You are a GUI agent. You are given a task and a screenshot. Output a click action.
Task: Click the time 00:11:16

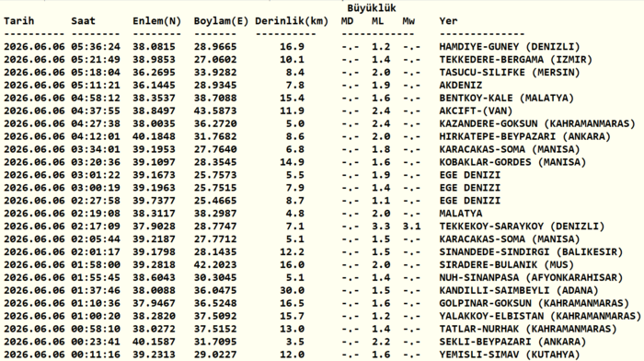pyautogui.click(x=96, y=355)
